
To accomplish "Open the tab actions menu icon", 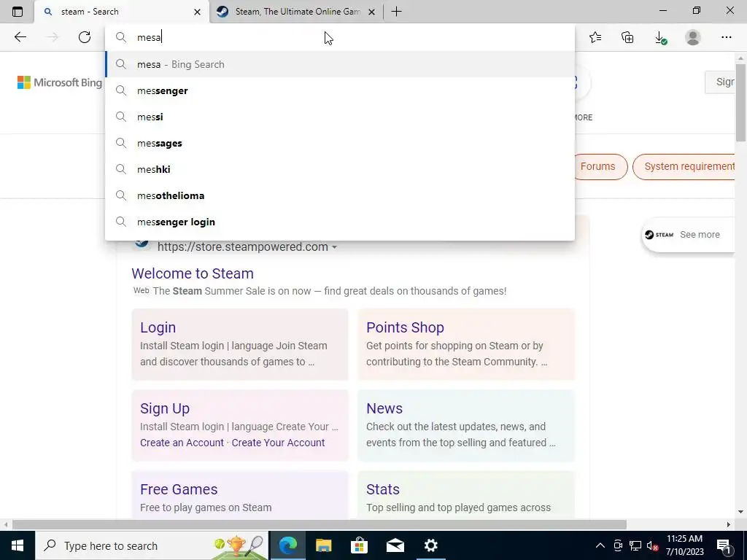I will click(x=18, y=12).
